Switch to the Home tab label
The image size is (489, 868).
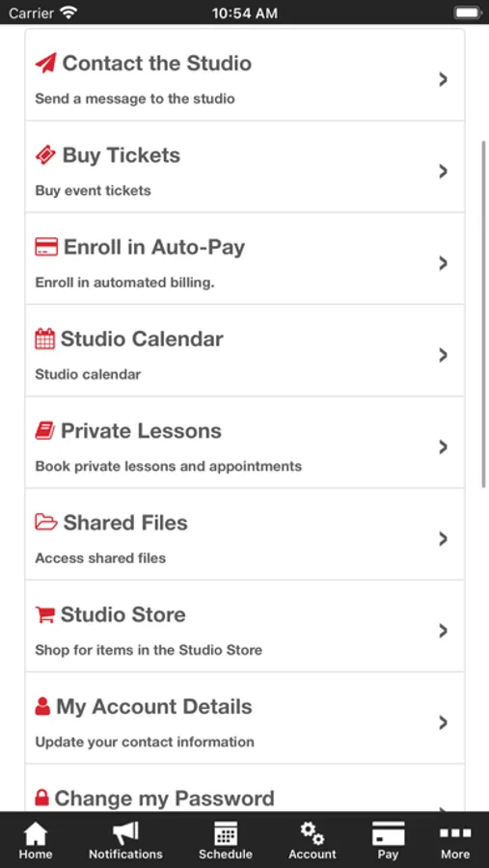coord(36,854)
